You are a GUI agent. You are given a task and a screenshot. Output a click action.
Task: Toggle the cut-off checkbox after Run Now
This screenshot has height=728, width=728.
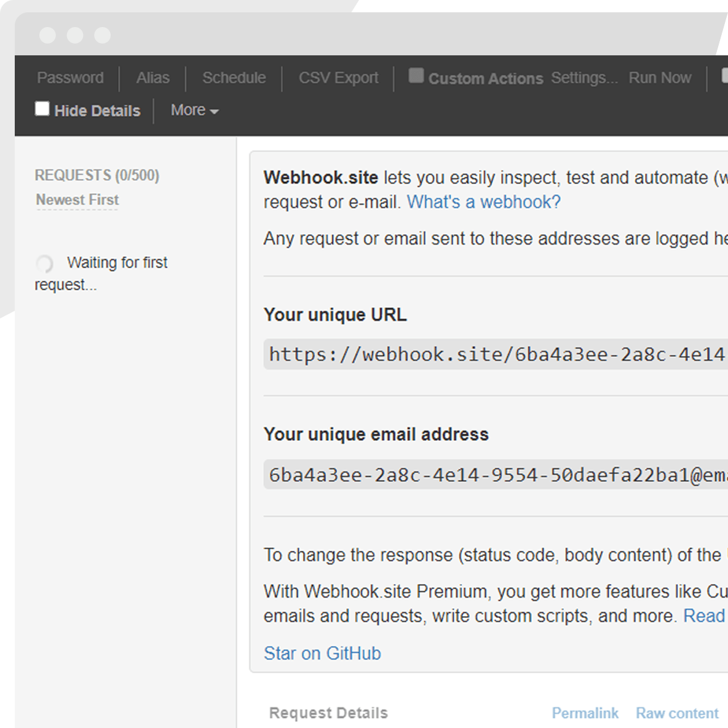tap(724, 76)
